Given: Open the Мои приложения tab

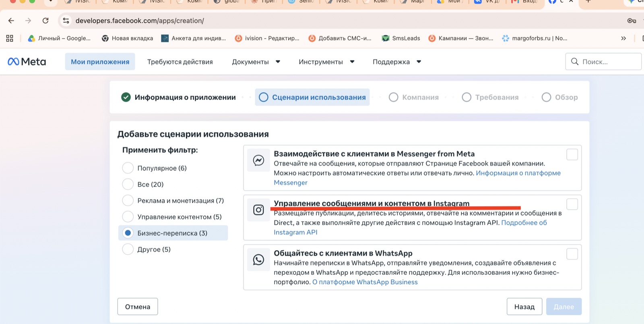Looking at the screenshot, I should [100, 62].
